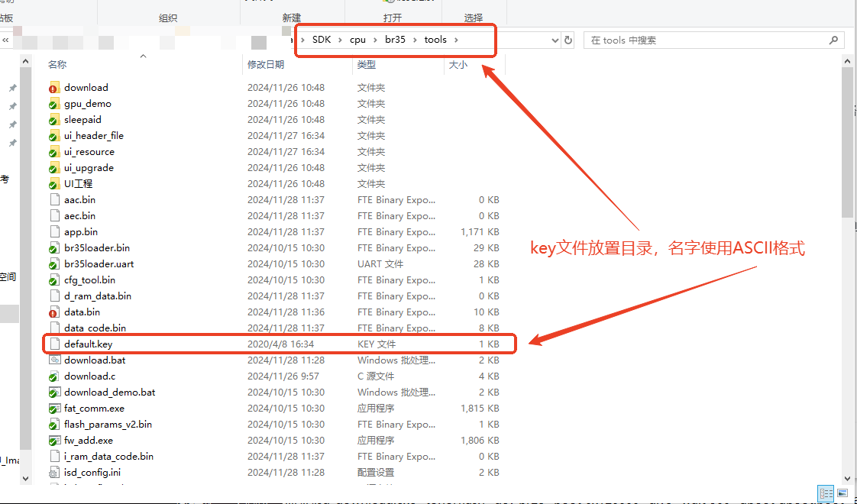Select the fat_comm.exe application icon
Screen dimensions: 857x504
coord(53,409)
